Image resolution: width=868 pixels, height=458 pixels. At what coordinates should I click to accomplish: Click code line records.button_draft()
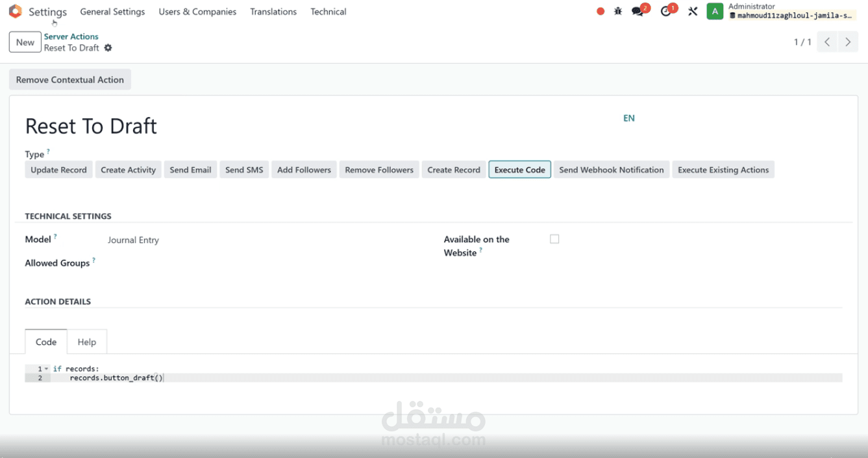pyautogui.click(x=117, y=377)
